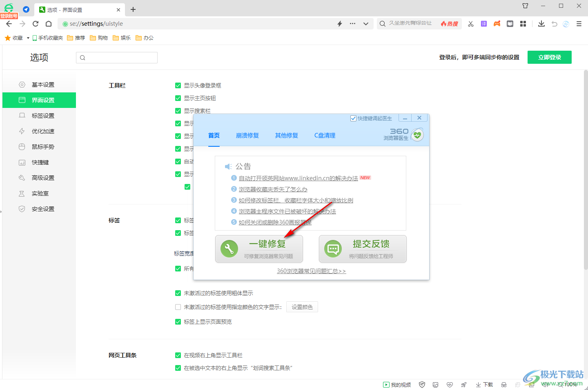Open 360浏览器常见问题汇总 link
588x390 pixels.
point(311,271)
